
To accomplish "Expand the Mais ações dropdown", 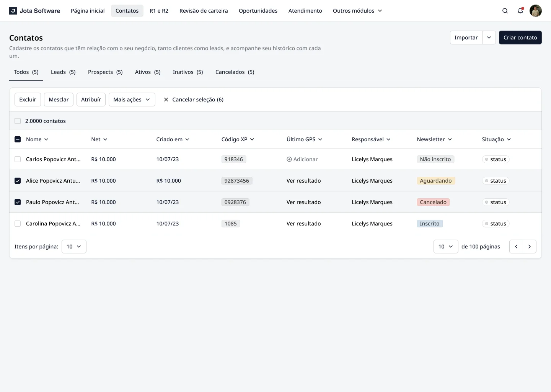I will point(132,100).
